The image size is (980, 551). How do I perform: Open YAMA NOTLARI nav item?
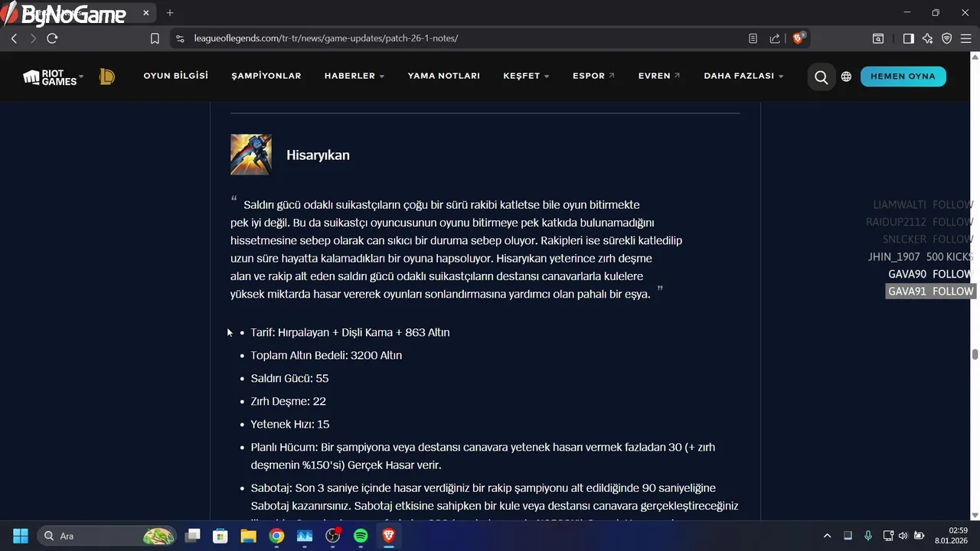(444, 76)
